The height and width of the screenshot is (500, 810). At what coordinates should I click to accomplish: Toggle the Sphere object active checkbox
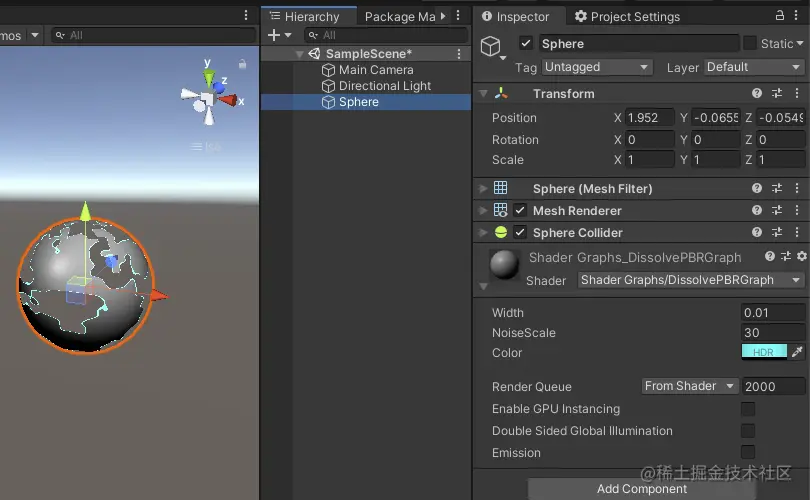coord(525,43)
